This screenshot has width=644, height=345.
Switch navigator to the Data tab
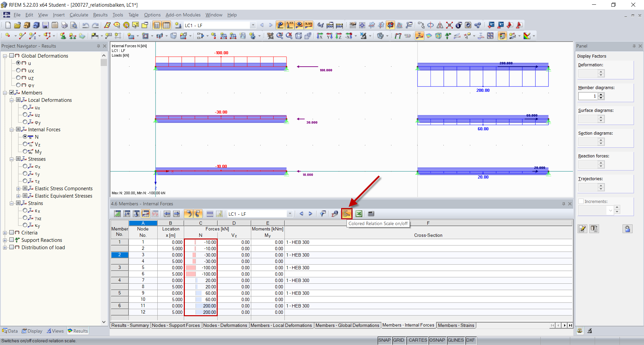pyautogui.click(x=10, y=331)
